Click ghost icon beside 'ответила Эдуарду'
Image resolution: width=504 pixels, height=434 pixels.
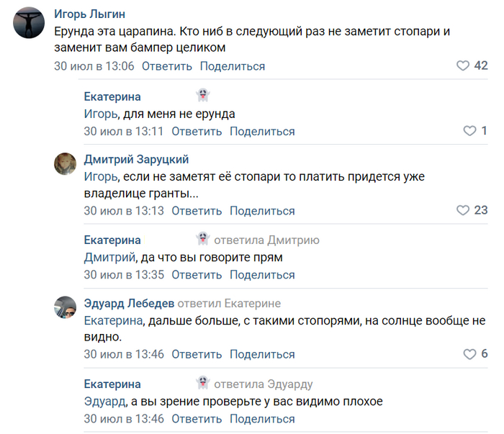click(202, 383)
